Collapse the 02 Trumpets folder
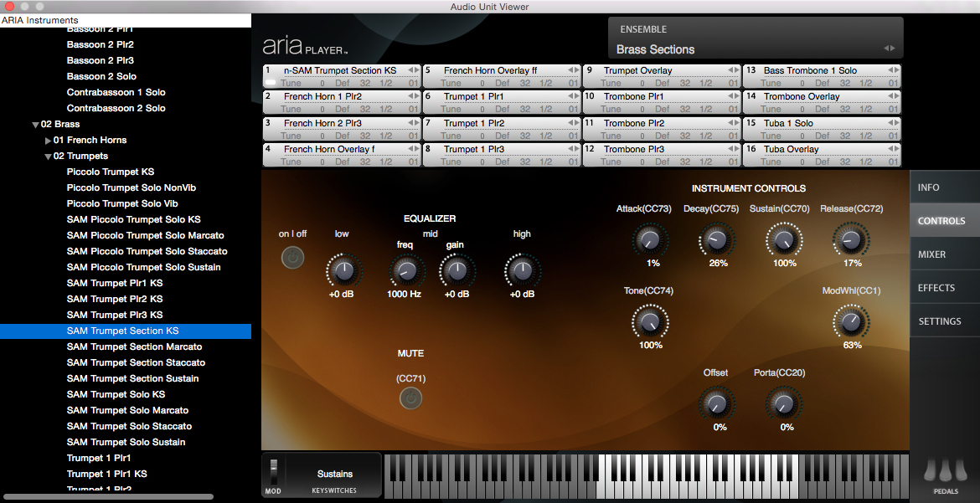980x503 pixels. 48,157
